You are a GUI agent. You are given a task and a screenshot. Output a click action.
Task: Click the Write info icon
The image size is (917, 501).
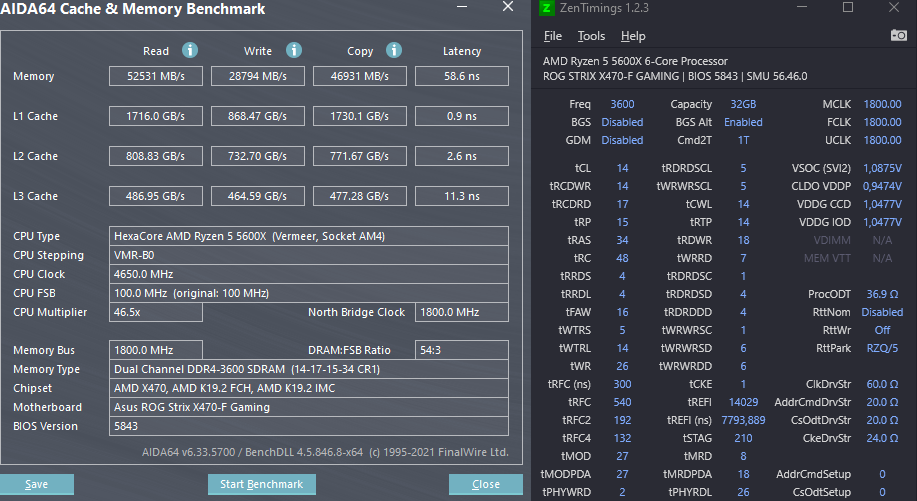coord(294,50)
